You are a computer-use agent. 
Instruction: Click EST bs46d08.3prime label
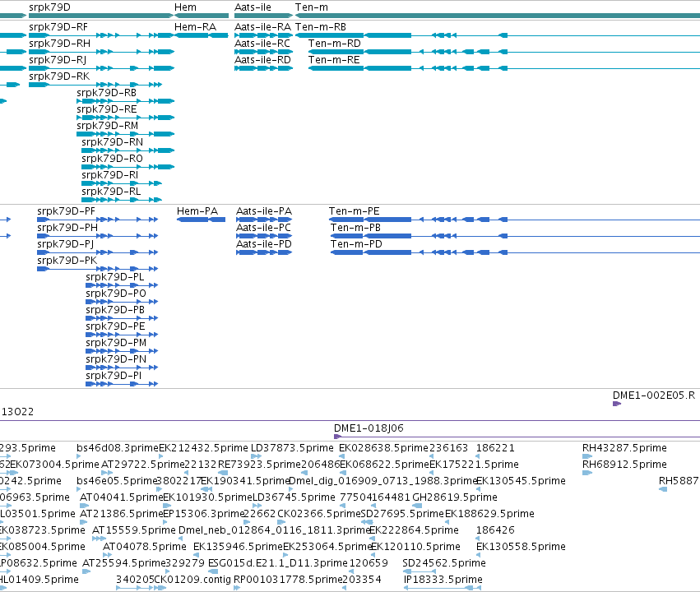tap(118, 448)
